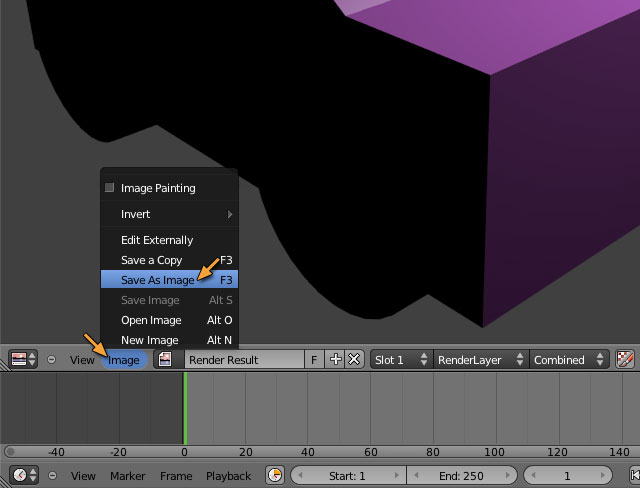640x488 pixels.
Task: Open the RenderLayer dropdown
Action: pos(479,359)
